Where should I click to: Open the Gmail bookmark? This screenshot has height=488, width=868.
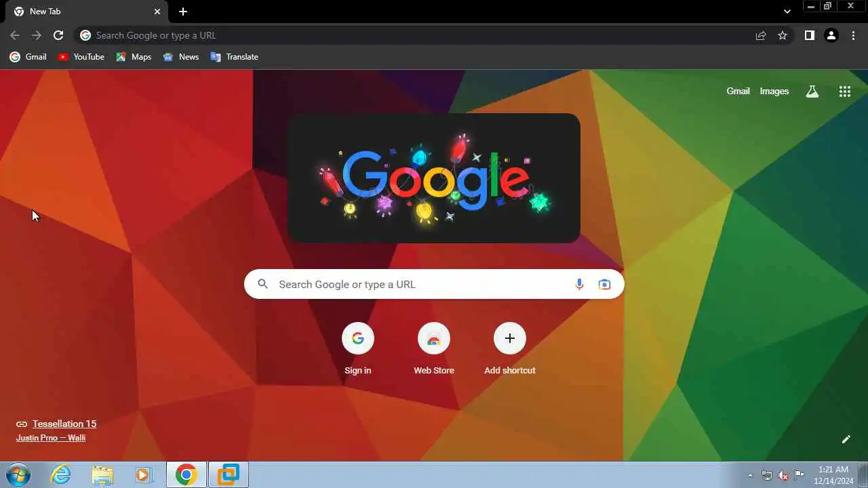28,57
